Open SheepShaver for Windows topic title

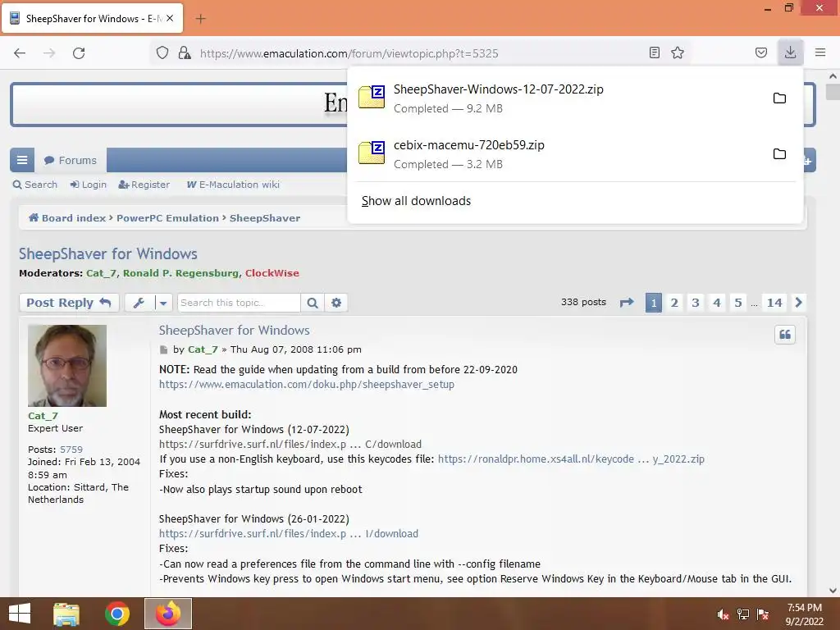(108, 254)
